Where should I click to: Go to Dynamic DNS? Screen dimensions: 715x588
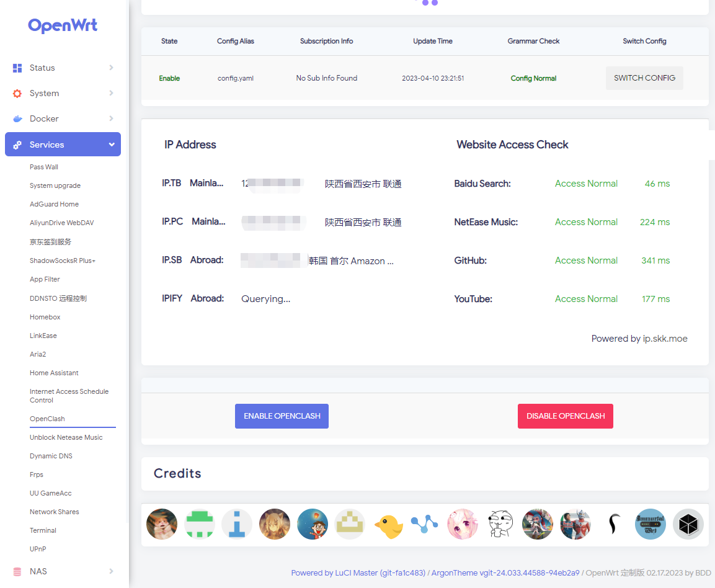(51, 456)
